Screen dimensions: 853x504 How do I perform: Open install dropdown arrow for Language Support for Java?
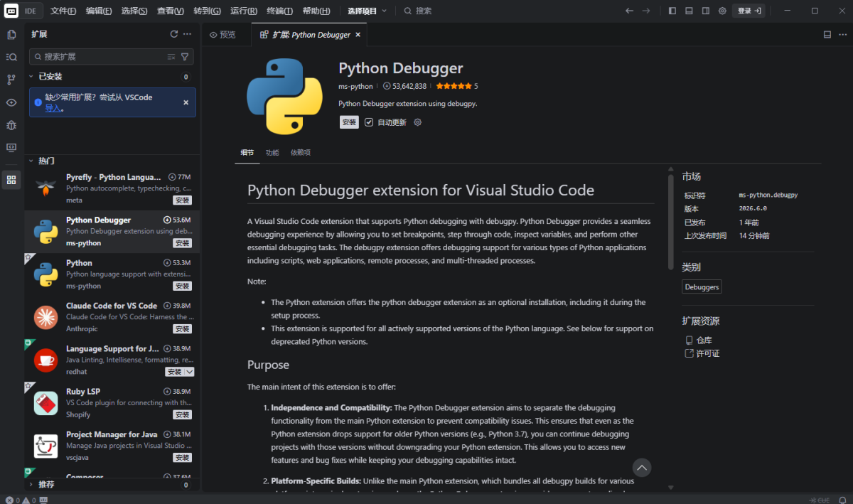tap(190, 372)
